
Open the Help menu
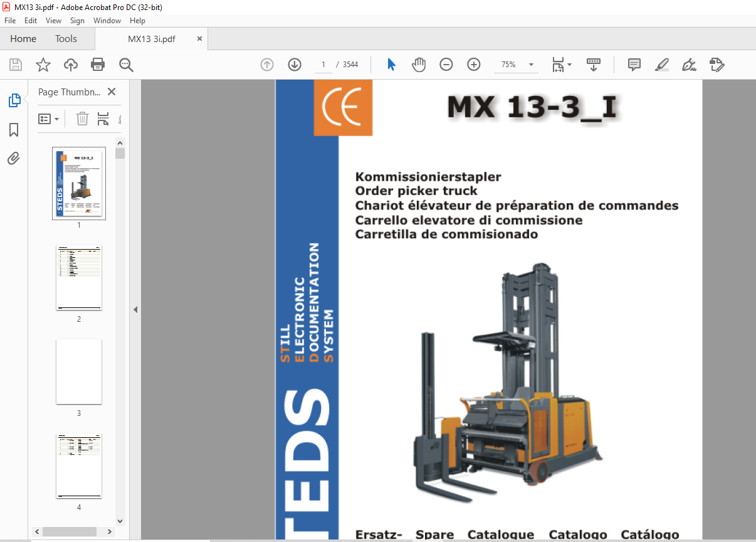pyautogui.click(x=137, y=21)
